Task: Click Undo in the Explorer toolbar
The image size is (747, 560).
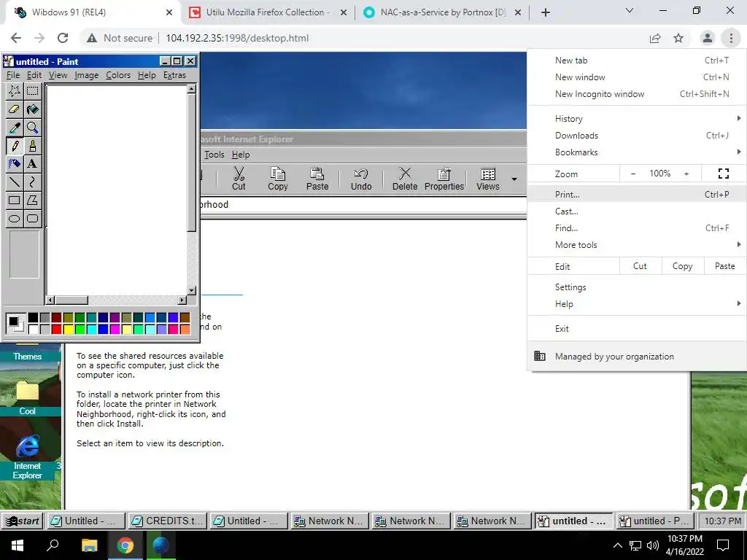Action: pos(361,179)
